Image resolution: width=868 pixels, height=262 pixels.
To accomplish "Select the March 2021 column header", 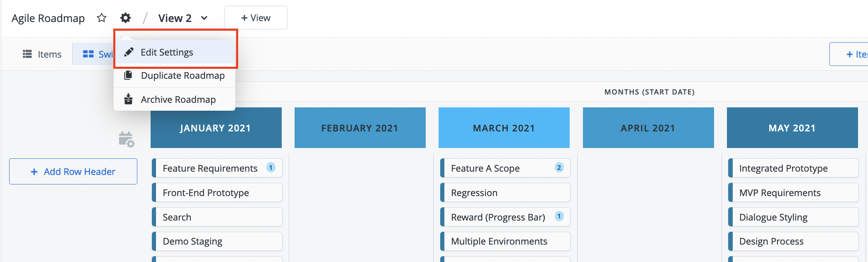I will pos(504,128).
